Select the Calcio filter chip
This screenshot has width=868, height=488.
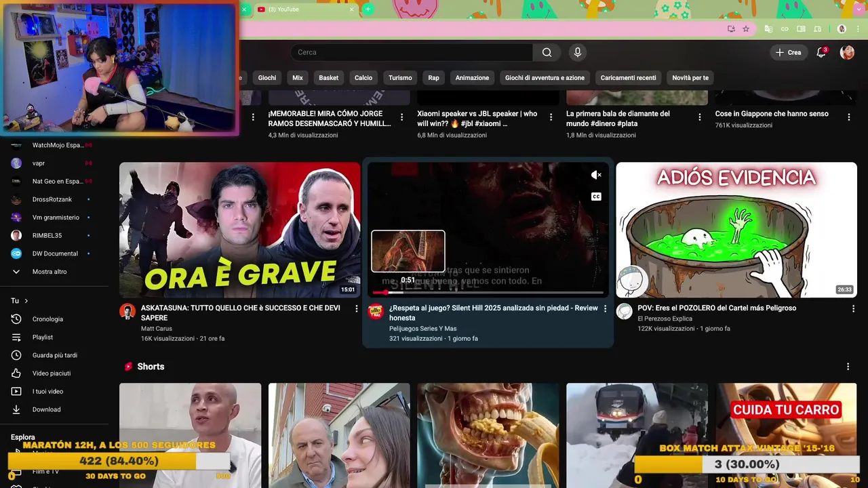[x=363, y=78]
